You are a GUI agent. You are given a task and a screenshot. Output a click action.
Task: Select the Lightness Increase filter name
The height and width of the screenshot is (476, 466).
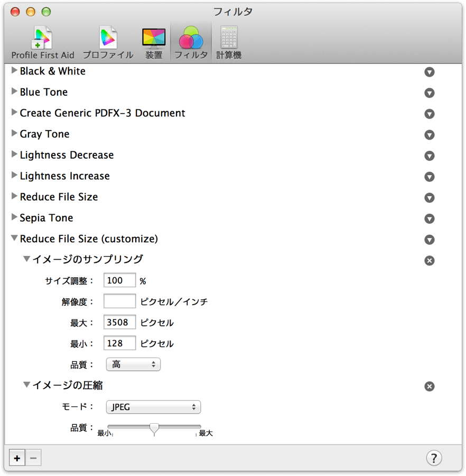point(64,176)
